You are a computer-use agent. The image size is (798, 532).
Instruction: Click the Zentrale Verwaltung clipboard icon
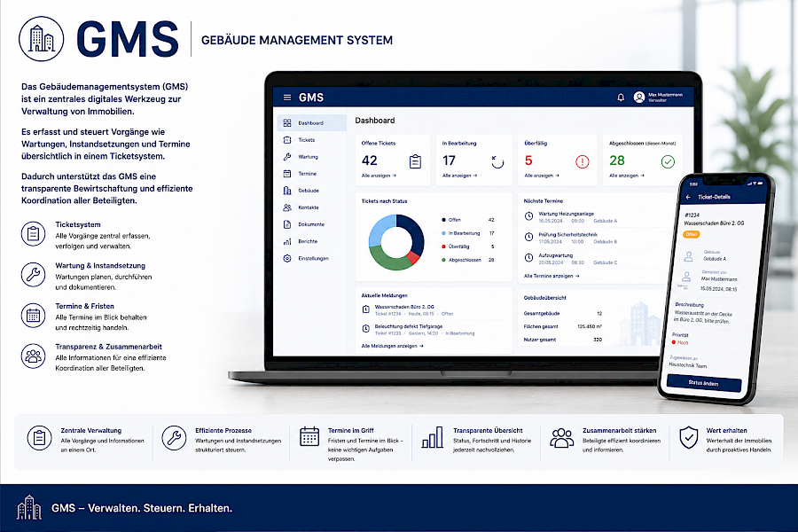click(40, 438)
